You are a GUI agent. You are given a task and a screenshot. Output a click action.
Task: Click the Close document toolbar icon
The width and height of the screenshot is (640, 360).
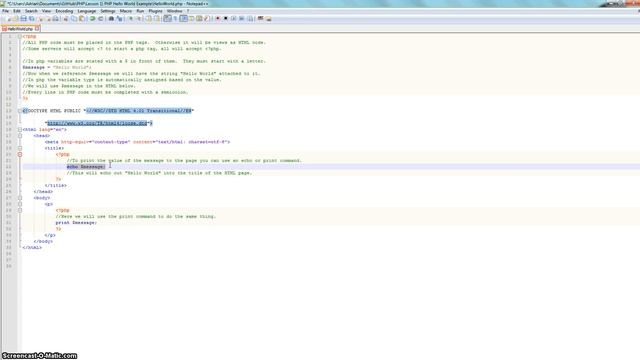pos(41,19)
